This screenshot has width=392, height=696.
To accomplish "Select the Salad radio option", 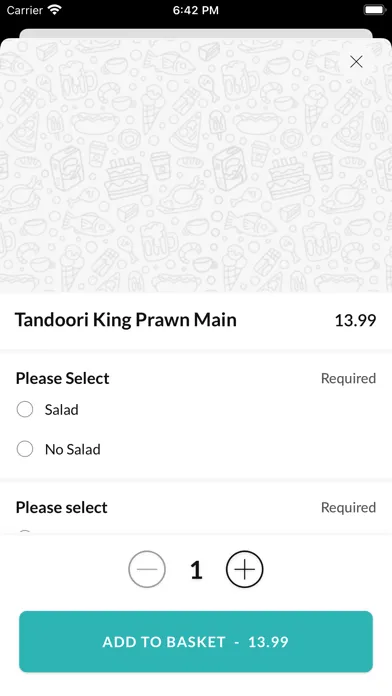I will tap(25, 409).
